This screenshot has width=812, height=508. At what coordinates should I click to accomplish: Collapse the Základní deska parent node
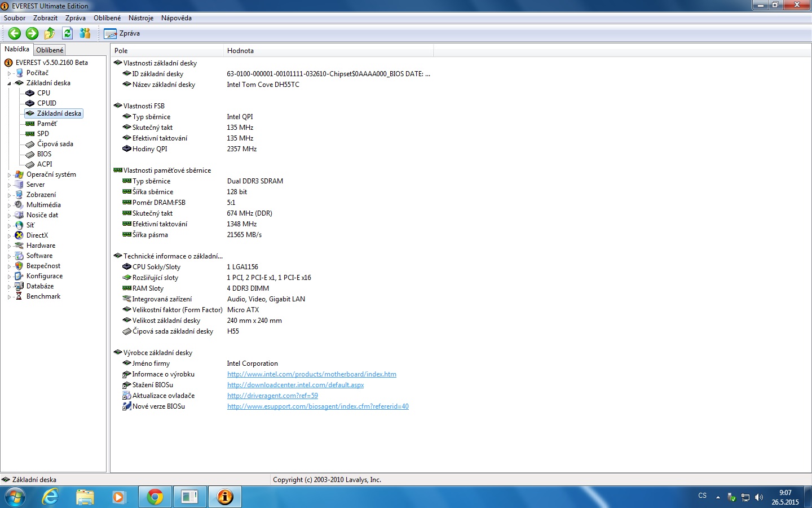click(x=9, y=84)
